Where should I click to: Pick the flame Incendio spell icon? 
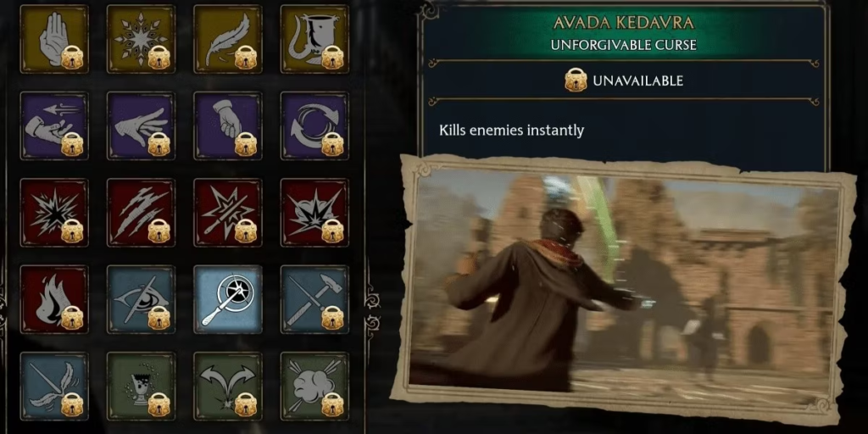pyautogui.click(x=53, y=299)
